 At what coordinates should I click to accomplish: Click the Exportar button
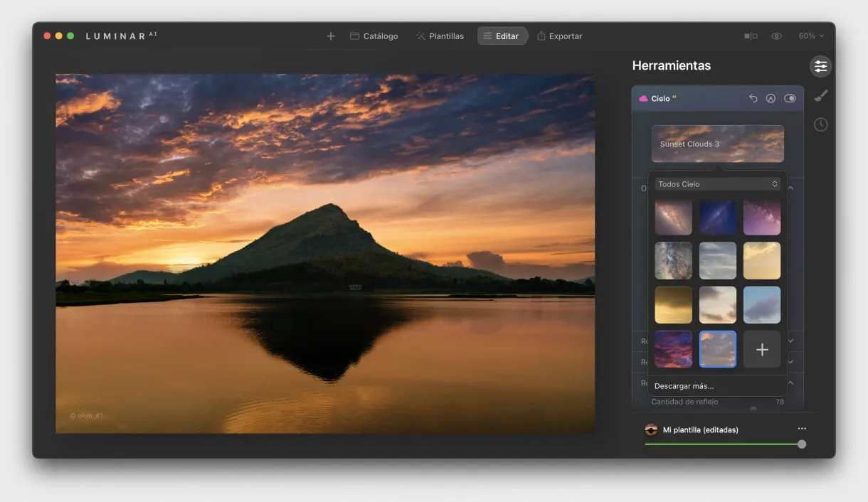559,36
